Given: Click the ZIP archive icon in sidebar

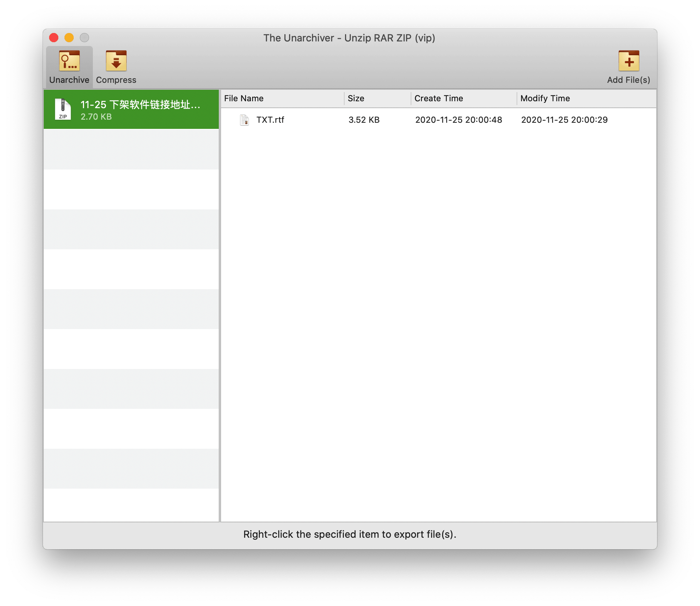Looking at the screenshot, I should click(63, 109).
